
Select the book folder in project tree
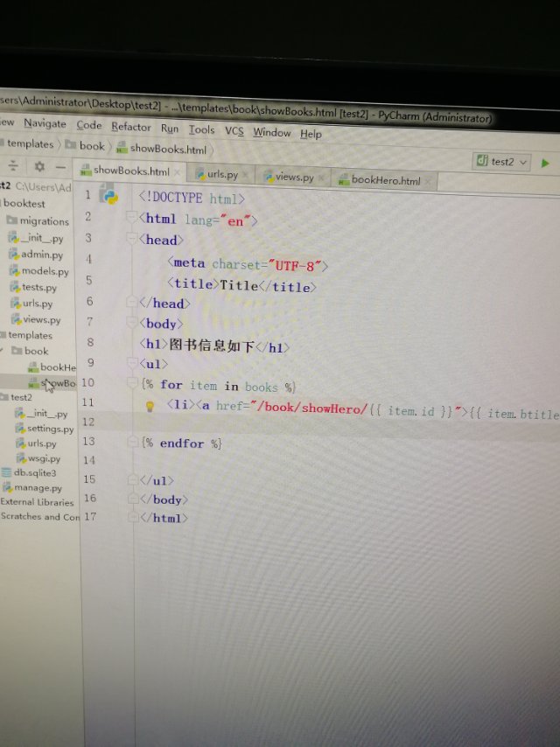pyautogui.click(x=30, y=351)
